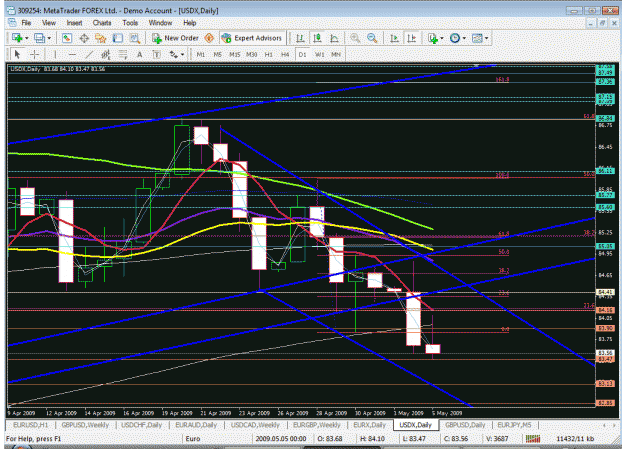
Task: Open the Data Window crosshair icon
Action: pos(84,38)
